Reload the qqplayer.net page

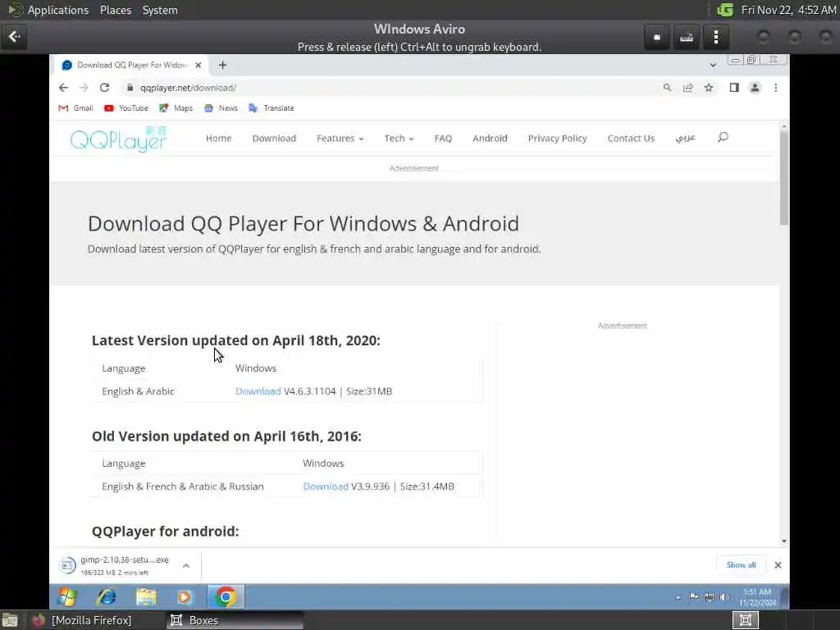click(104, 88)
